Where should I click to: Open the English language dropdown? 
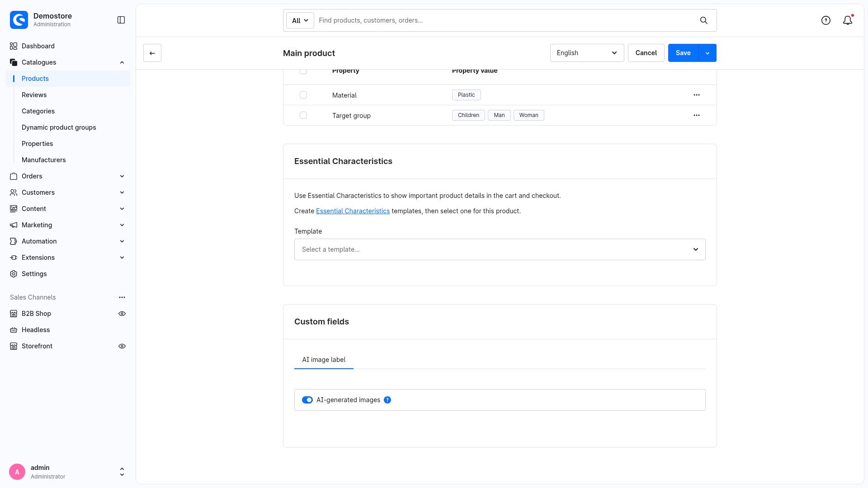(587, 53)
